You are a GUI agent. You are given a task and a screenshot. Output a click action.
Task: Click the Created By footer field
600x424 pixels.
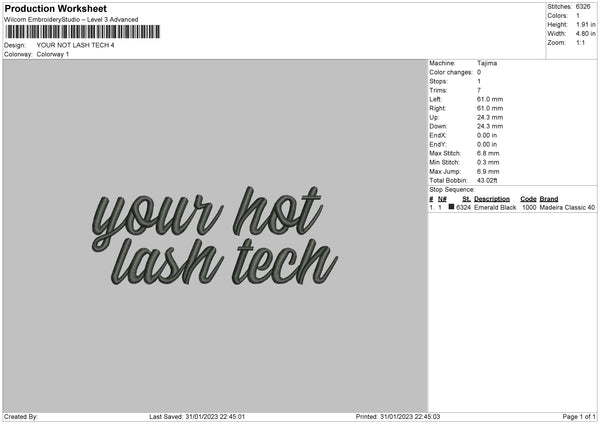pyautogui.click(x=22, y=416)
